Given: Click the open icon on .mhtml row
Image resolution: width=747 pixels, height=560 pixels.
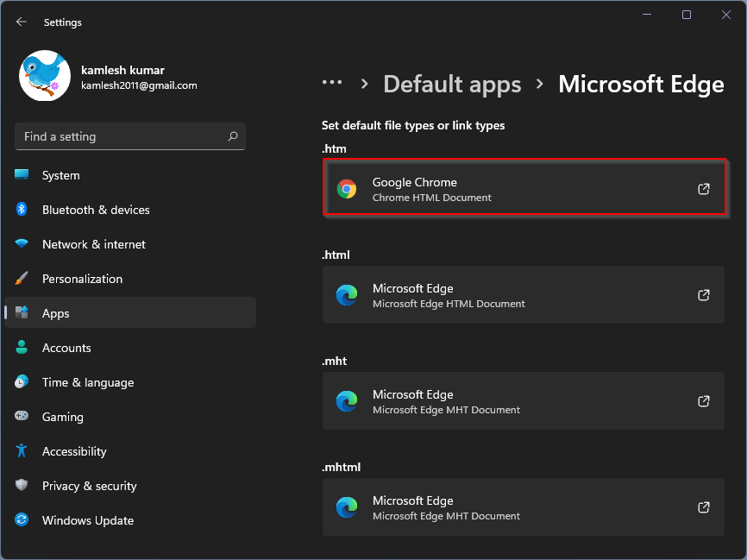Looking at the screenshot, I should (704, 507).
